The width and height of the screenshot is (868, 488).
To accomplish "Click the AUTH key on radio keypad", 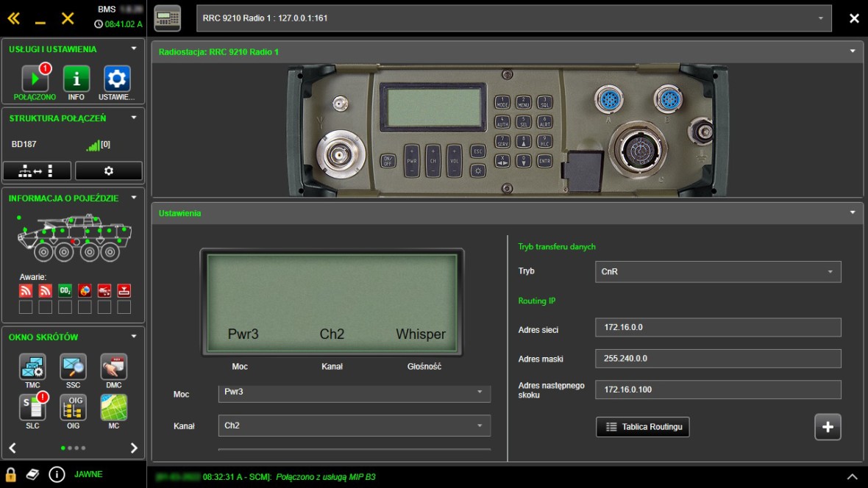I will pos(502,122).
